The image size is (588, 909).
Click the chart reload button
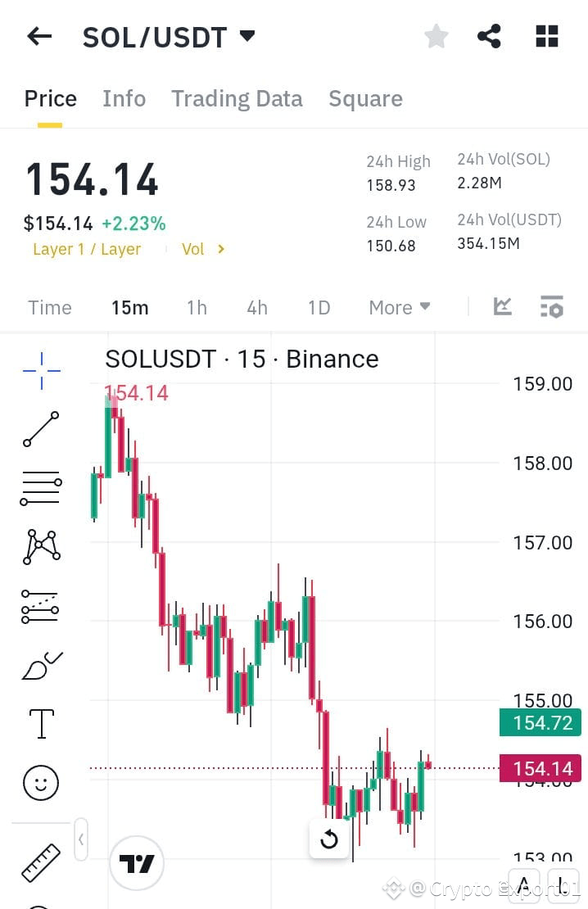click(329, 839)
